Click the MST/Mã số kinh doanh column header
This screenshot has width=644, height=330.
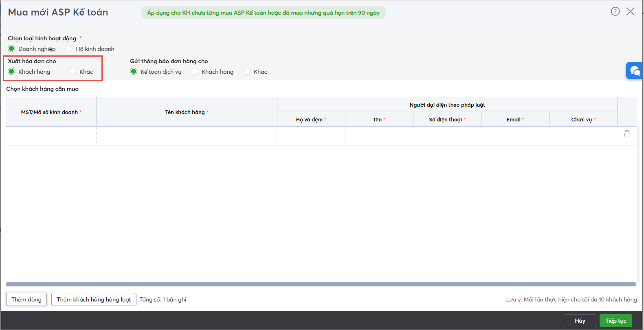pyautogui.click(x=51, y=112)
